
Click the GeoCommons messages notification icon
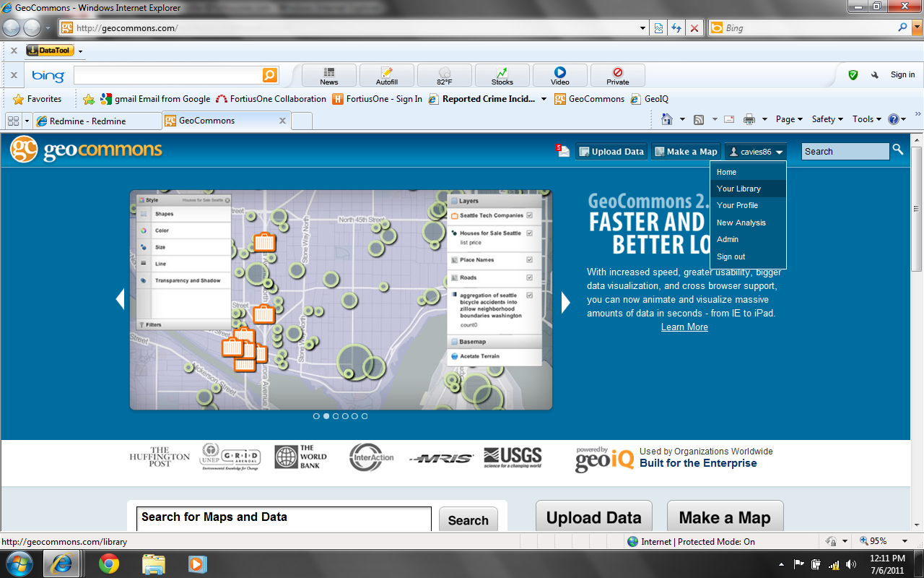point(562,151)
